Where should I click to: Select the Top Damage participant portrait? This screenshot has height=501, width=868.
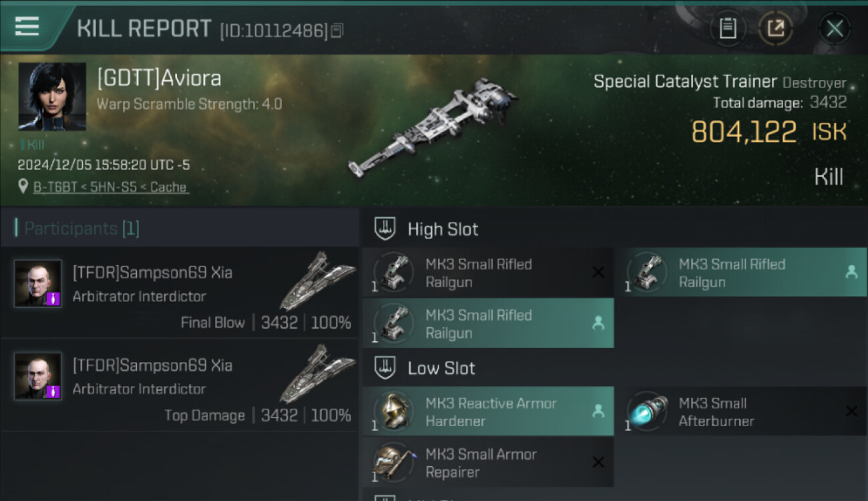(38, 376)
